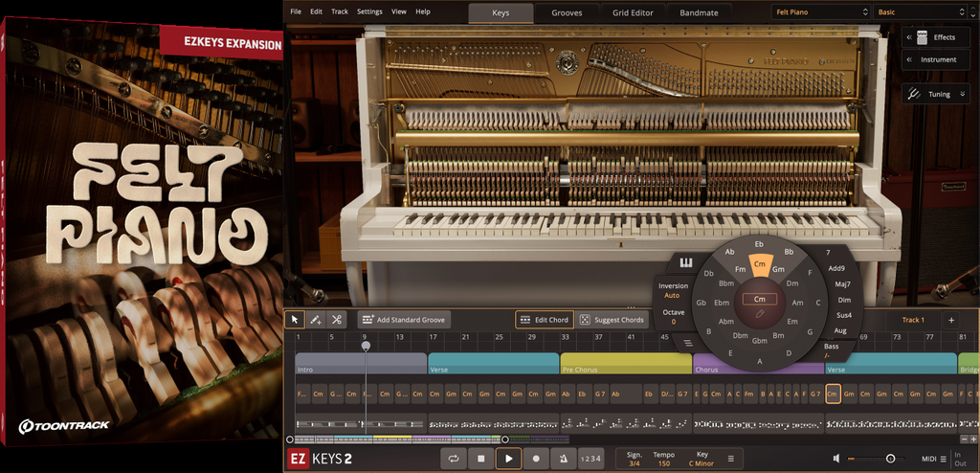Image resolution: width=980 pixels, height=473 pixels.
Task: Toggle loop playback
Action: tap(454, 459)
